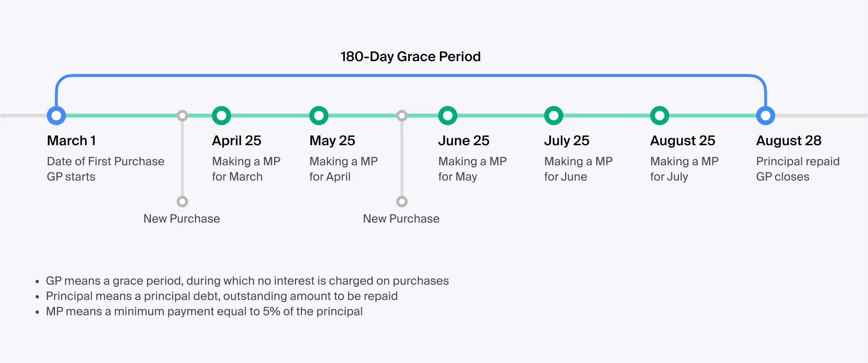Click the green May 25 payment marker

319,115
